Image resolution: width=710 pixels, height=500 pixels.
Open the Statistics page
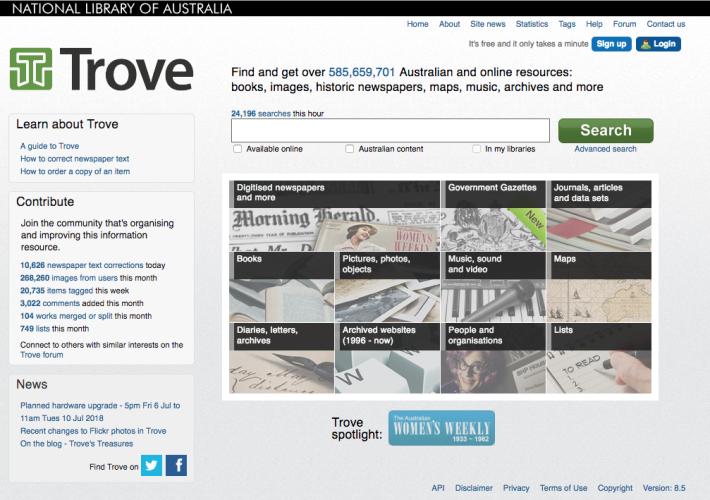tap(532, 24)
